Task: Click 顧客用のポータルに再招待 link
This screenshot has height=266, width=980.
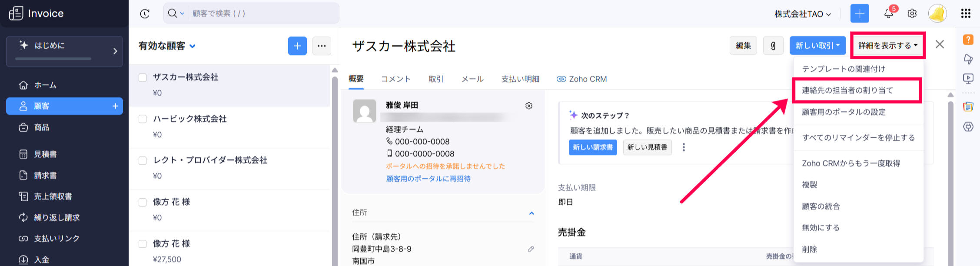Action: pyautogui.click(x=428, y=179)
